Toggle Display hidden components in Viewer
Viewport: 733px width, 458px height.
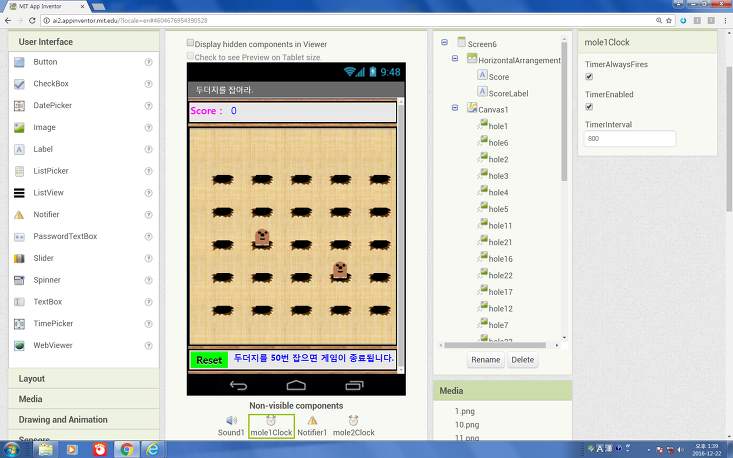190,43
